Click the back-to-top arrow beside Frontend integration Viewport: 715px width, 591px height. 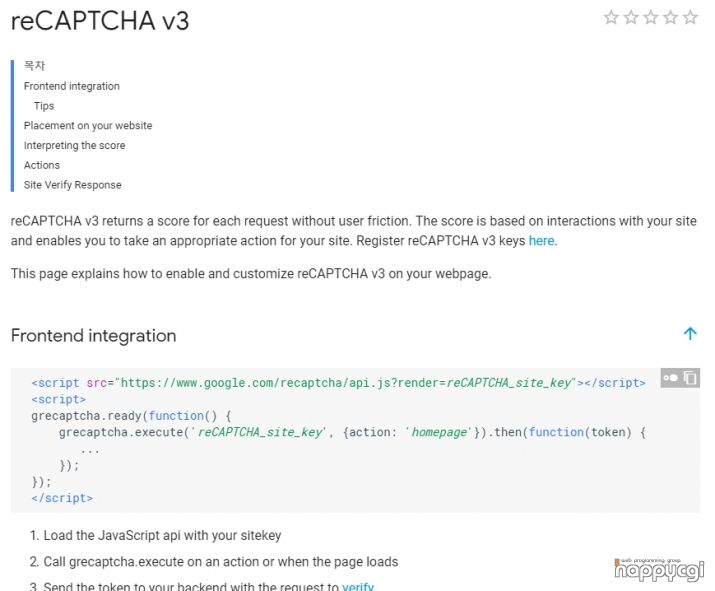[x=690, y=334]
